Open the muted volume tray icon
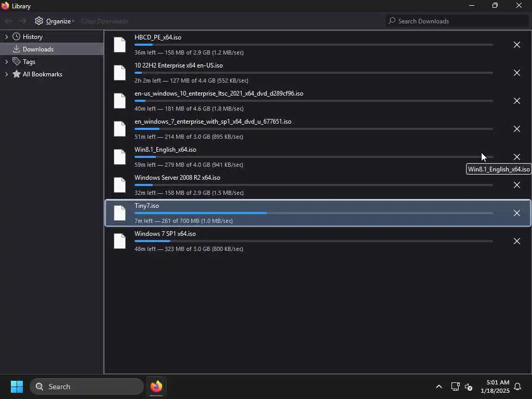 [469, 387]
